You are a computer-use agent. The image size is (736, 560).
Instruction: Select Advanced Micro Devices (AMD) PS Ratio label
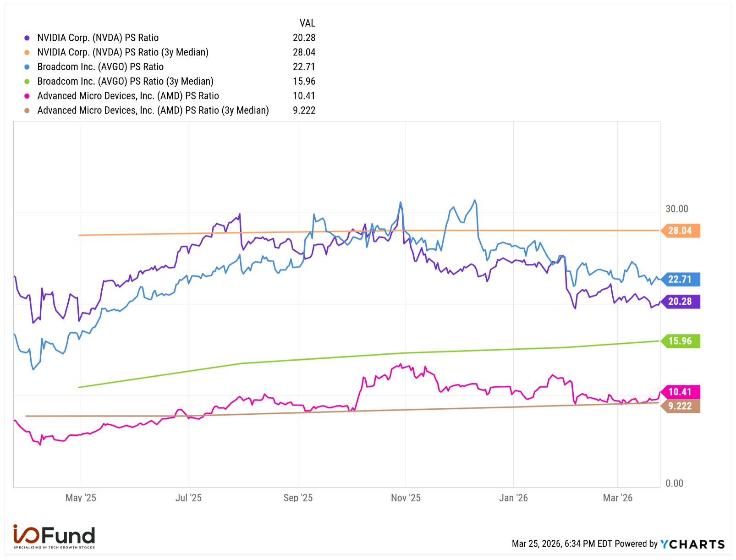[x=128, y=96]
